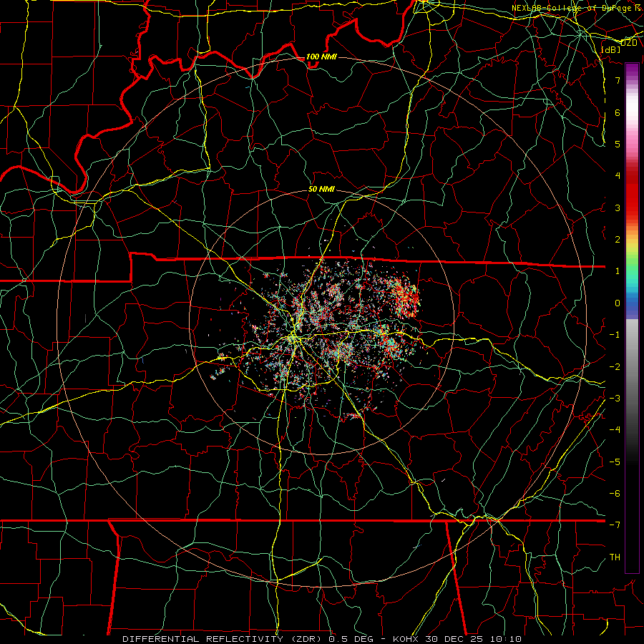Click the "-3" value on the dB scale
The height and width of the screenshot is (644, 644).
[x=615, y=399]
